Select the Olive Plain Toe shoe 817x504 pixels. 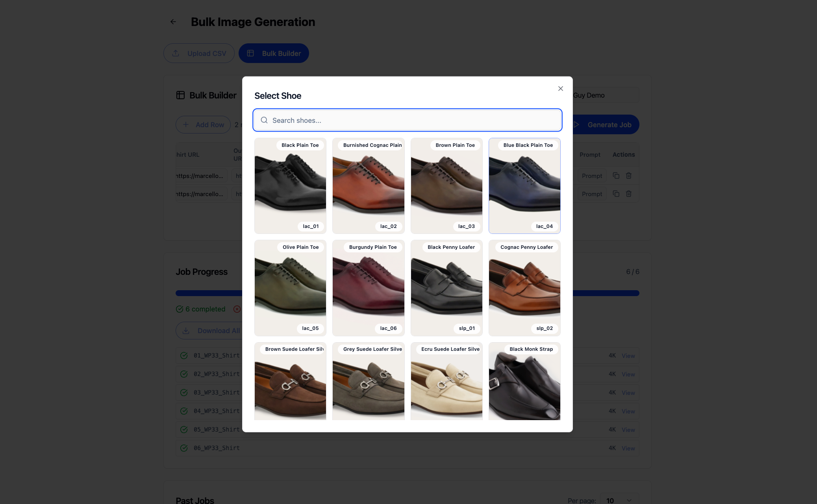tap(290, 288)
